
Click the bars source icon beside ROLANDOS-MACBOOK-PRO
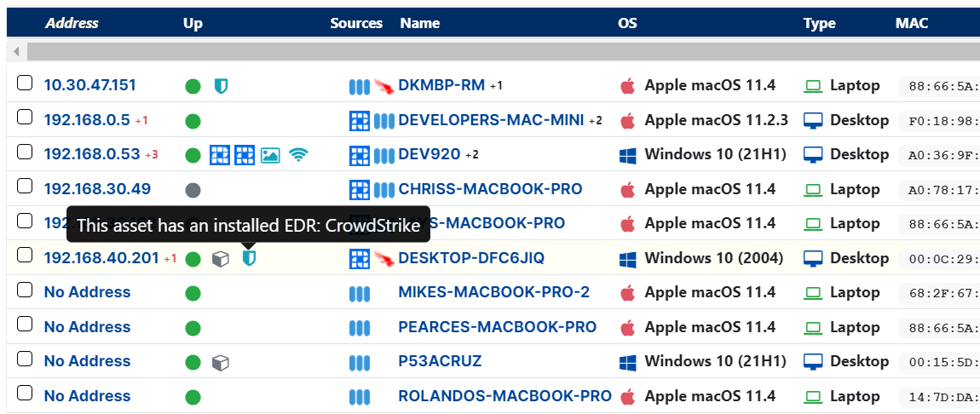pyautogui.click(x=360, y=396)
